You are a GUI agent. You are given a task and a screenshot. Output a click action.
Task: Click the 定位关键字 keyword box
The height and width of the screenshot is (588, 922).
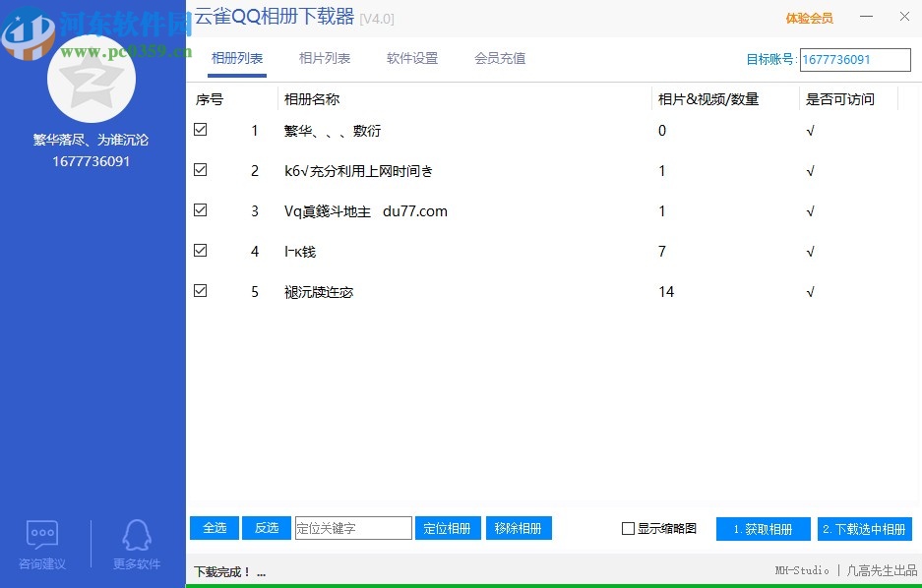point(352,528)
